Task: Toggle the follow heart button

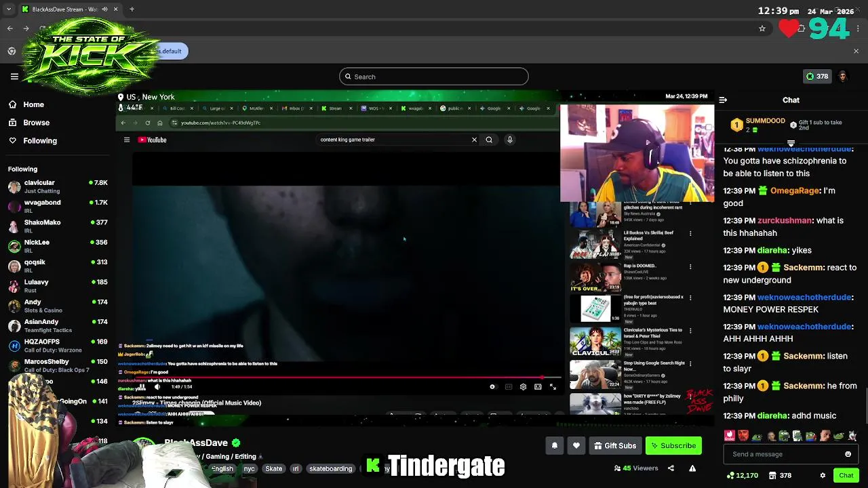Action: 576,445
